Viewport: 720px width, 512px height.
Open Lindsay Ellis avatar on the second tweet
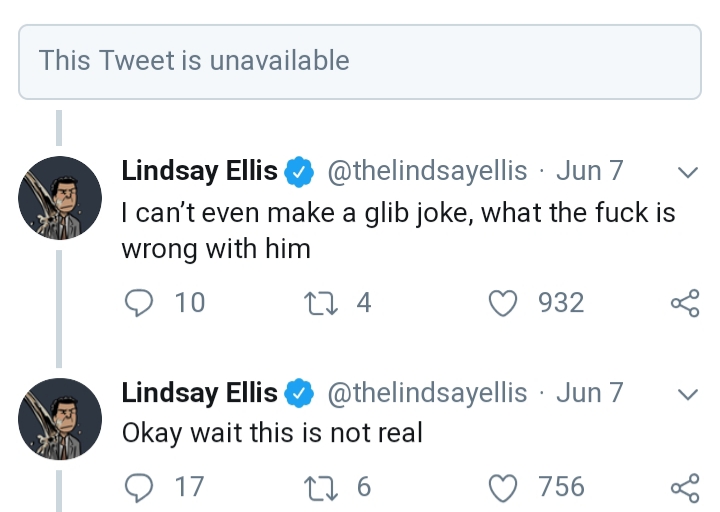tap(60, 419)
